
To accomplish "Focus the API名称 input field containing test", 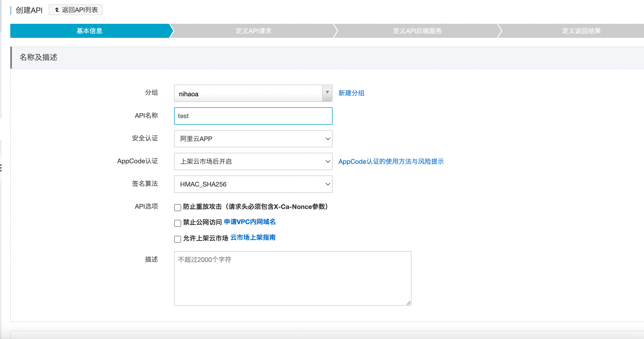I will point(253,116).
